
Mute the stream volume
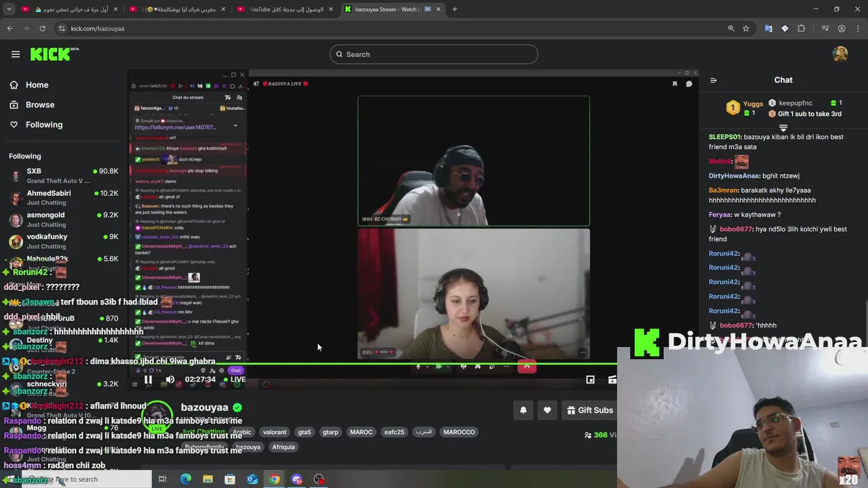tap(170, 380)
